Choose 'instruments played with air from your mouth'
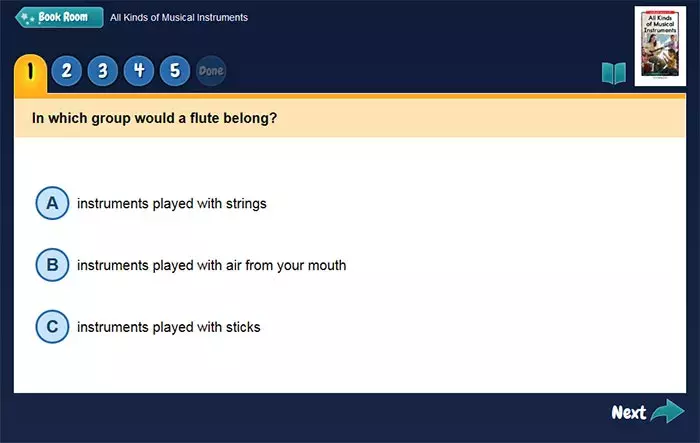Viewport: 700px width, 443px height. coord(211,266)
